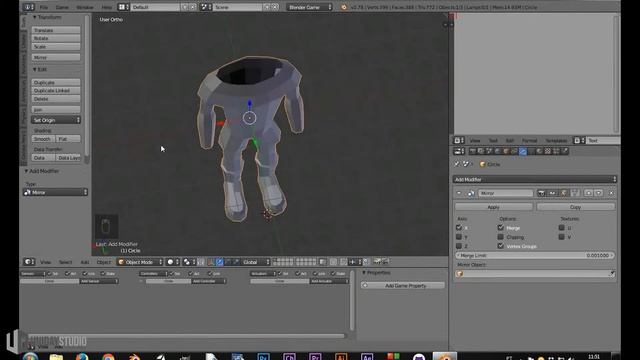Open the Blender Game engine dropdown
This screenshot has height=360, width=640.
pyautogui.click(x=309, y=7)
